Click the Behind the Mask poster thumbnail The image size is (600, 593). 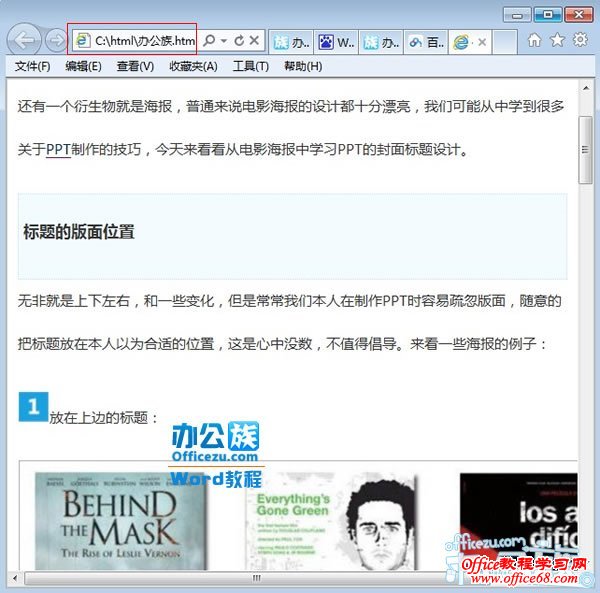[121, 521]
